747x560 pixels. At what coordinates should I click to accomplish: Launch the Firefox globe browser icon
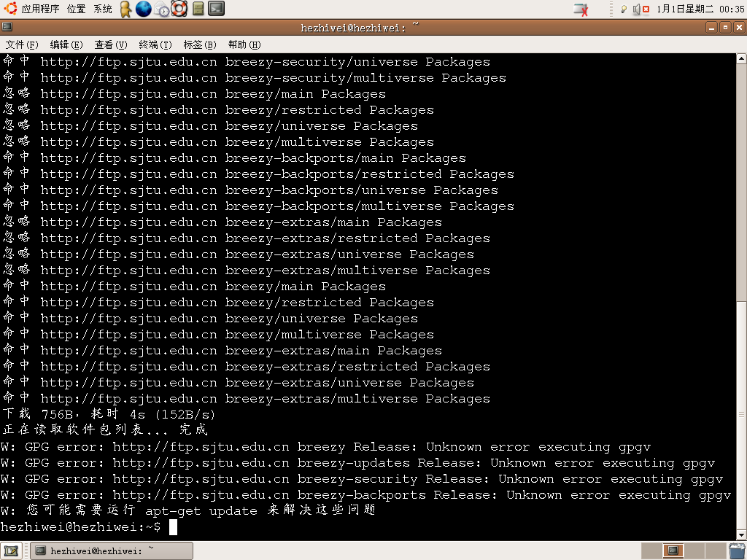(x=144, y=9)
